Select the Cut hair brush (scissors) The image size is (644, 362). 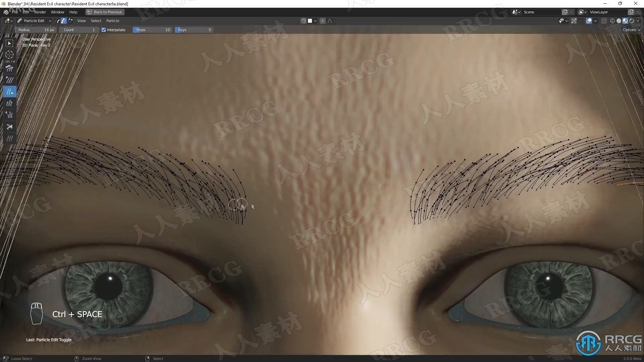point(9,127)
